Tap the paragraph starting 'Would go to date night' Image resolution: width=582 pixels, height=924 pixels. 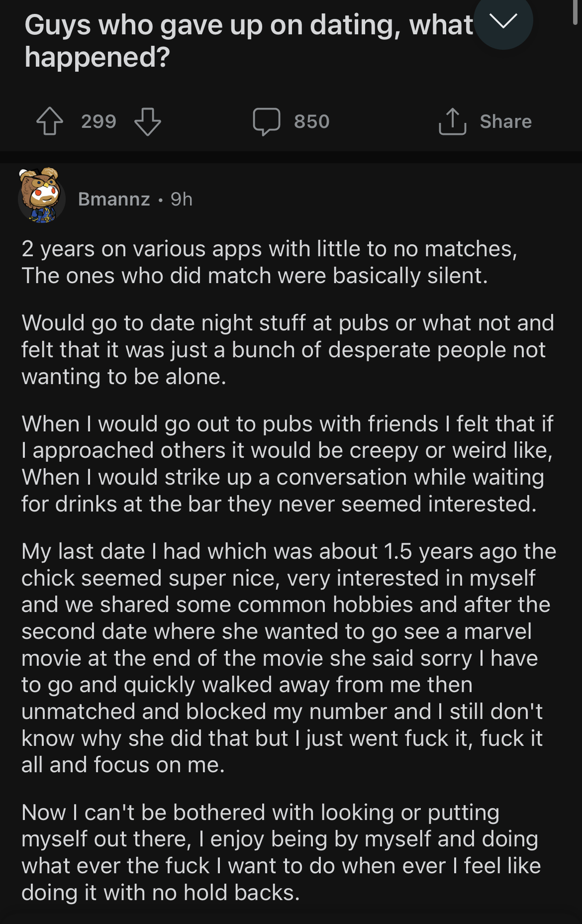click(288, 350)
